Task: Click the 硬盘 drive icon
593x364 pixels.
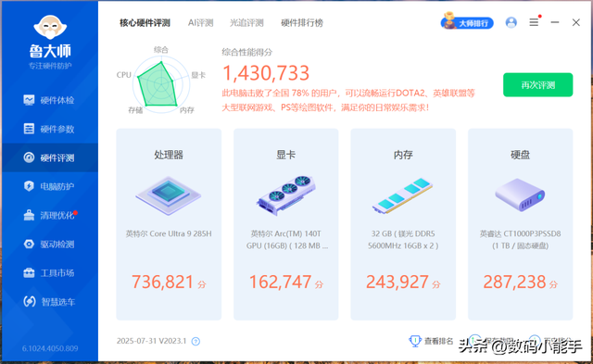Action: click(x=521, y=195)
